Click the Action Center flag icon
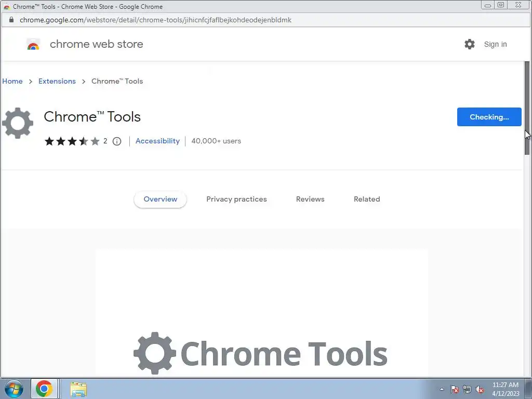Viewport: 532px width, 399px height. [455, 389]
